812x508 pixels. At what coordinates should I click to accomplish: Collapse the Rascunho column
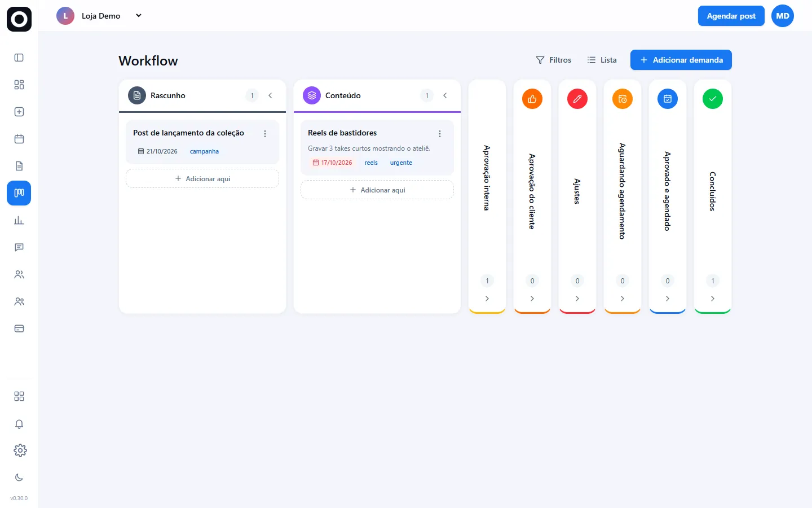[270, 95]
